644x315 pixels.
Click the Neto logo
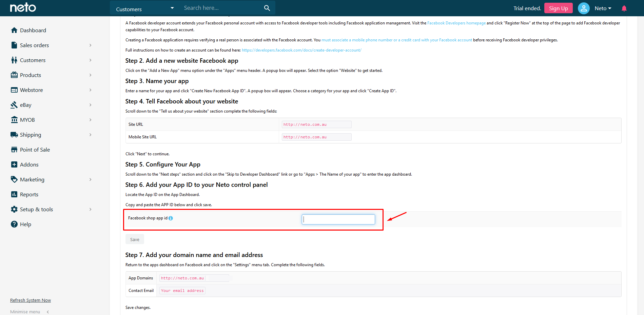coord(23,7)
